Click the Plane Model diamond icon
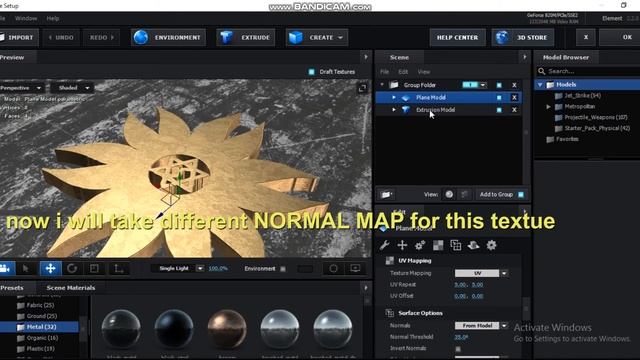Screen dimensions: 640x360 [406, 98]
